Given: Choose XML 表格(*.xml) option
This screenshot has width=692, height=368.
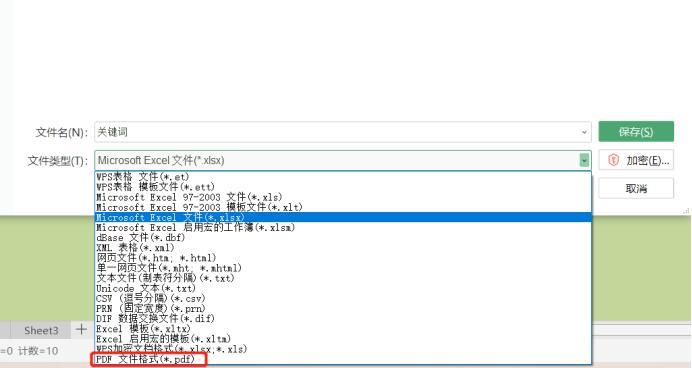Looking at the screenshot, I should point(135,248).
